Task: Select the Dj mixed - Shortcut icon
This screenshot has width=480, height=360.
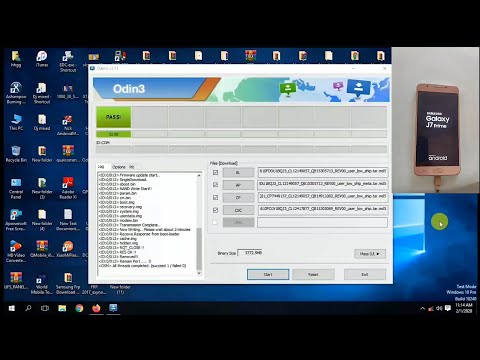Action: coord(42,93)
